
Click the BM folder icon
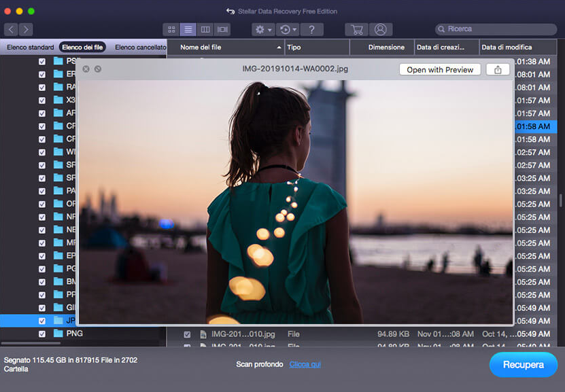(x=58, y=281)
